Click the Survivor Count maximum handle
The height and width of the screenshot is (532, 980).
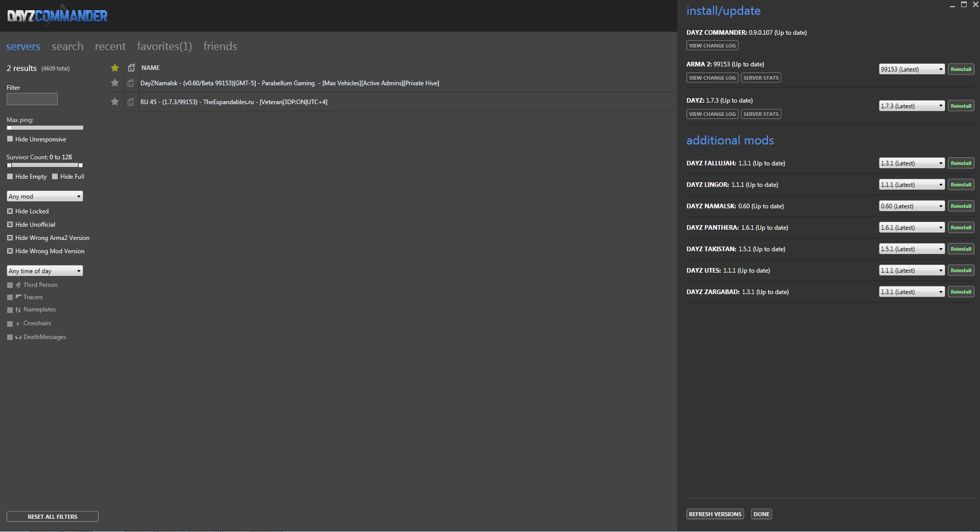[x=80, y=165]
